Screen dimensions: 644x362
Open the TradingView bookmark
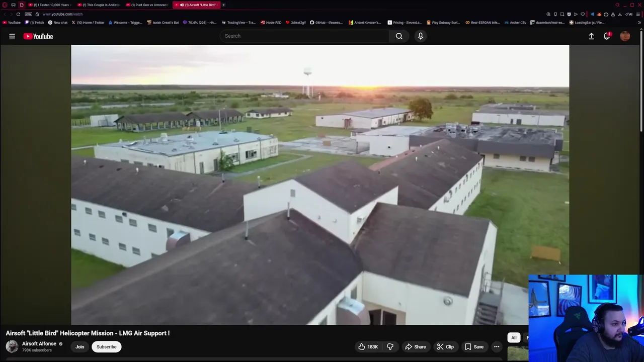[239, 23]
